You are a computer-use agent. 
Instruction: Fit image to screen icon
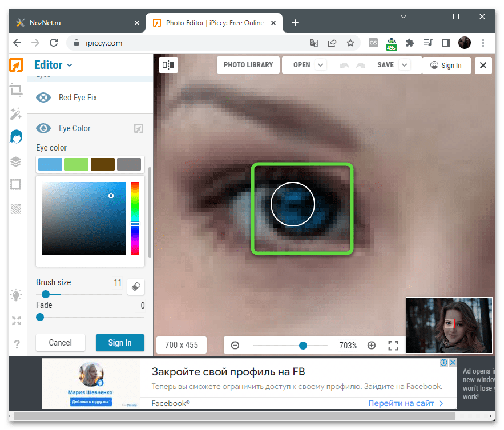click(x=393, y=346)
